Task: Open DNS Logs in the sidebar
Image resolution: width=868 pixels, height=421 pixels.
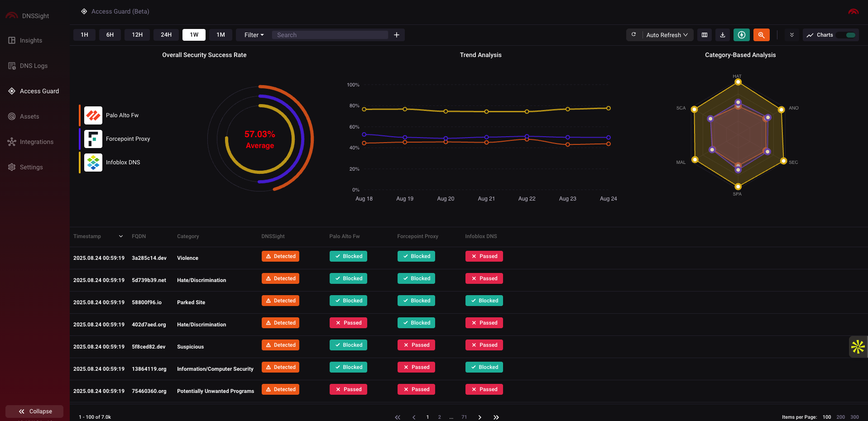Action: pyautogui.click(x=33, y=66)
